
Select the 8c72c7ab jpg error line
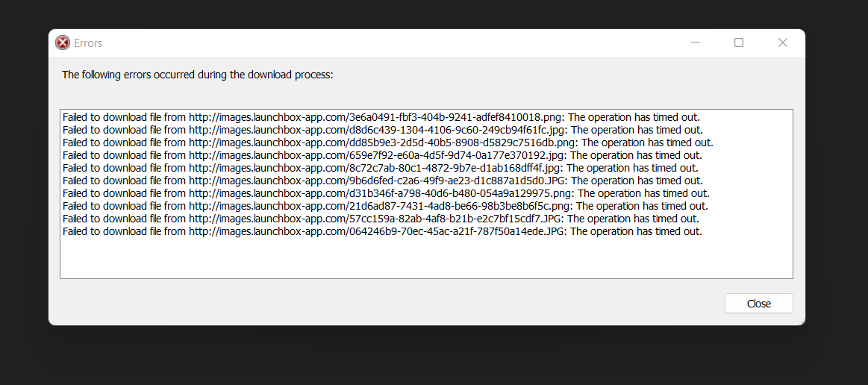pos(381,168)
